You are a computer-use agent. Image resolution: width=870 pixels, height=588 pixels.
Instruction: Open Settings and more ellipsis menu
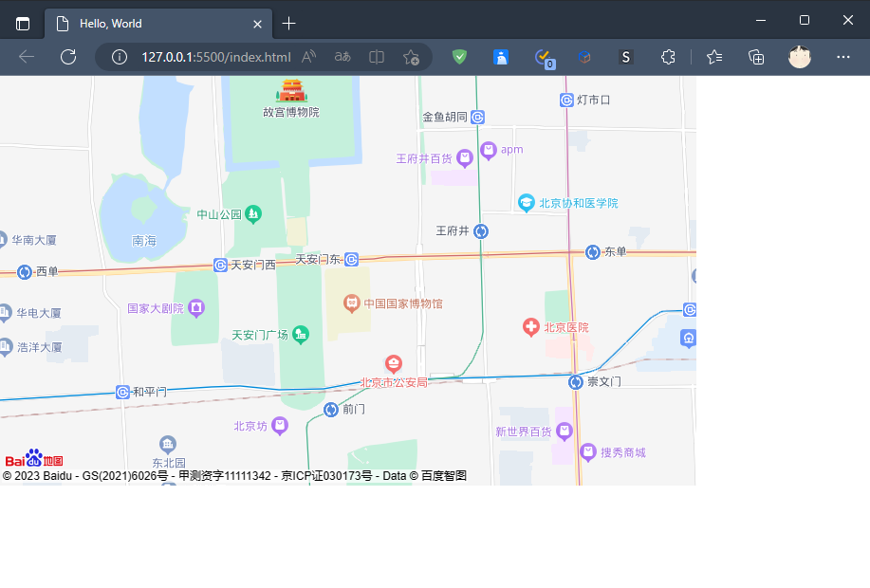[x=843, y=57]
